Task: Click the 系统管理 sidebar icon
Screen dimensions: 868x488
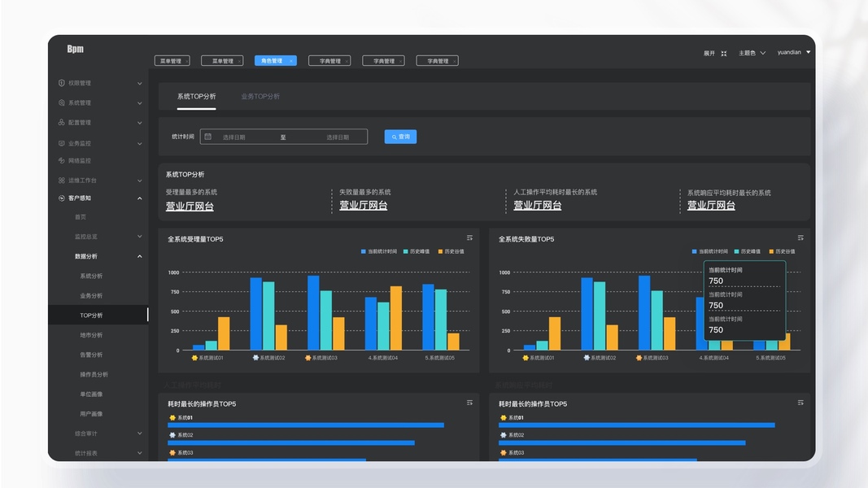Action: [62, 103]
